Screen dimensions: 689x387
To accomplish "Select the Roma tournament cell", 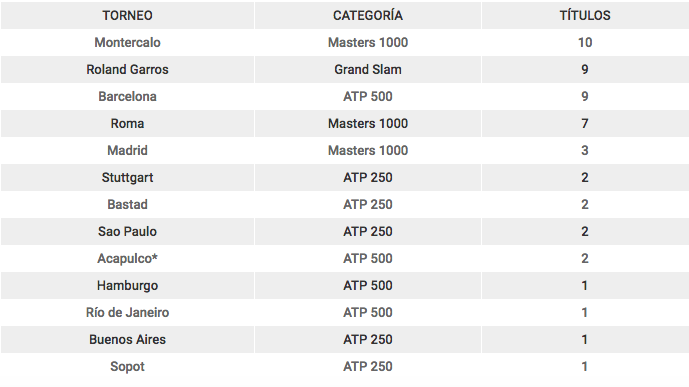I will (x=127, y=123).
